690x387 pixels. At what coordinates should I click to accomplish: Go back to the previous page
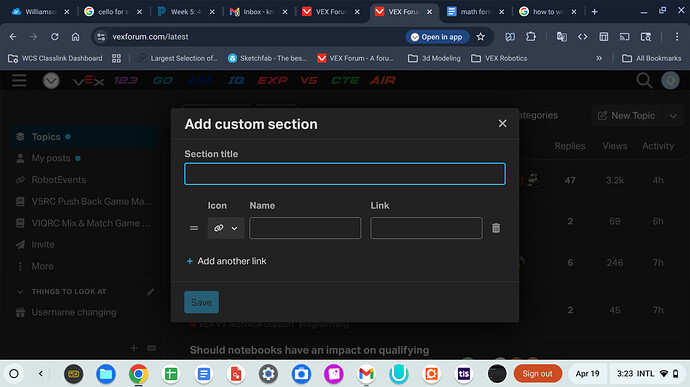pos(13,37)
